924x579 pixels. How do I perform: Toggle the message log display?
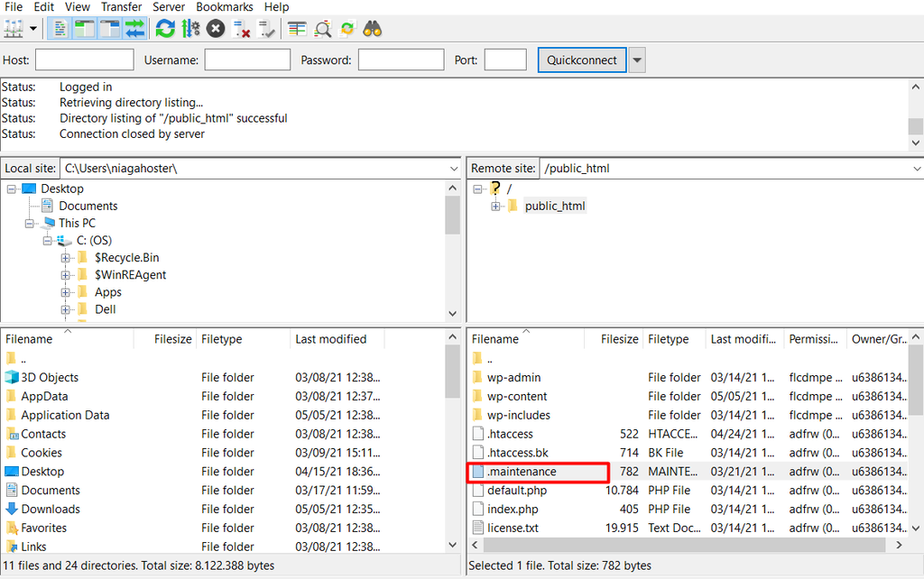click(x=59, y=29)
